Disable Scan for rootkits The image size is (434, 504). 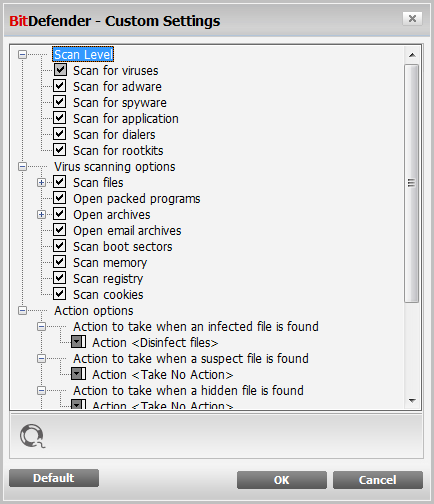tap(60, 150)
